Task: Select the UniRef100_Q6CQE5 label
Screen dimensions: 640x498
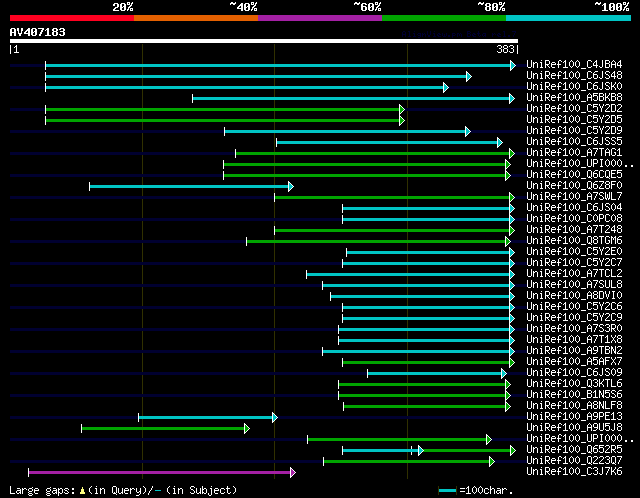Action: 574,175
